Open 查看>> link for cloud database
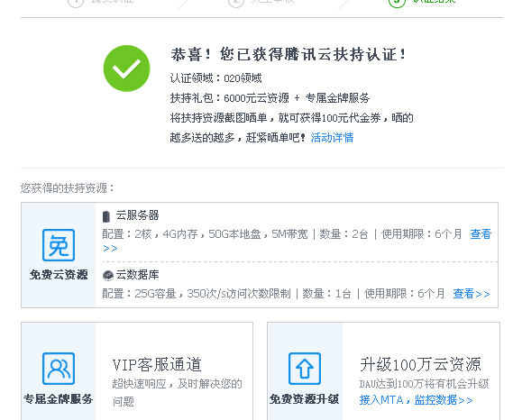 tap(472, 294)
